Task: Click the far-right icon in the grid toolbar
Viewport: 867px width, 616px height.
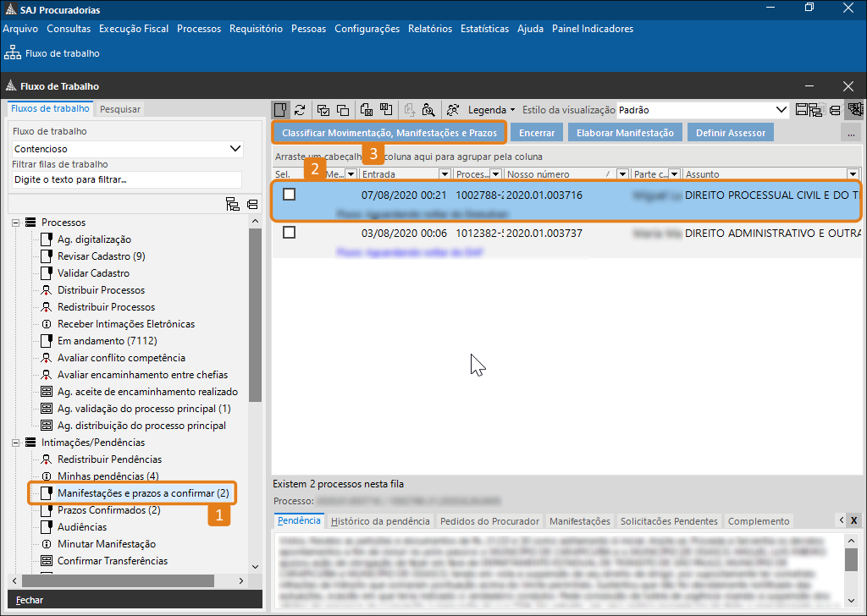Action: click(854, 110)
